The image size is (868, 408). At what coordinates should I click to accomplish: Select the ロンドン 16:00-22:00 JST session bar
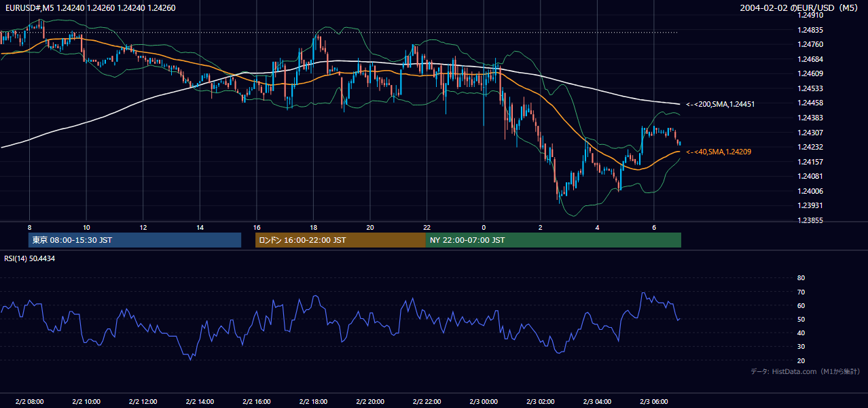point(340,240)
